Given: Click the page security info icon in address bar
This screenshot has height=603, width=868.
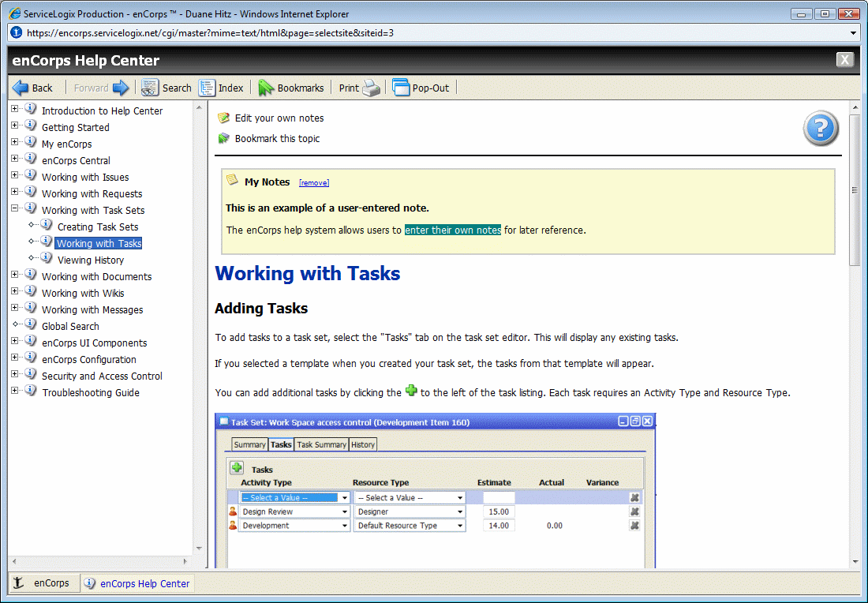Looking at the screenshot, I should 17,32.
